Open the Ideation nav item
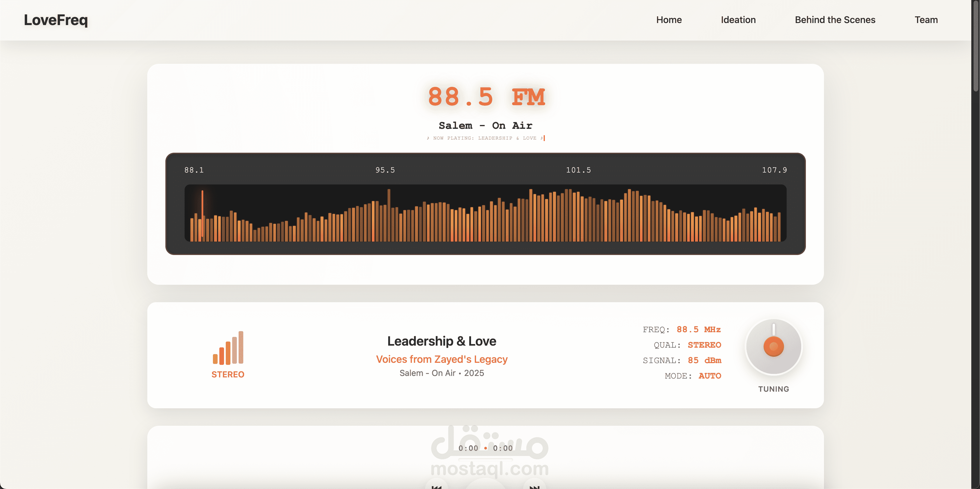980x489 pixels. [x=738, y=20]
